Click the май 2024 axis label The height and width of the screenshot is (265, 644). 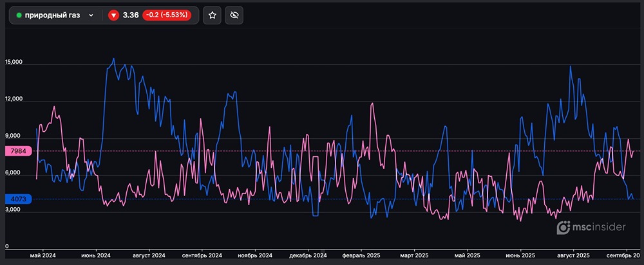44,255
